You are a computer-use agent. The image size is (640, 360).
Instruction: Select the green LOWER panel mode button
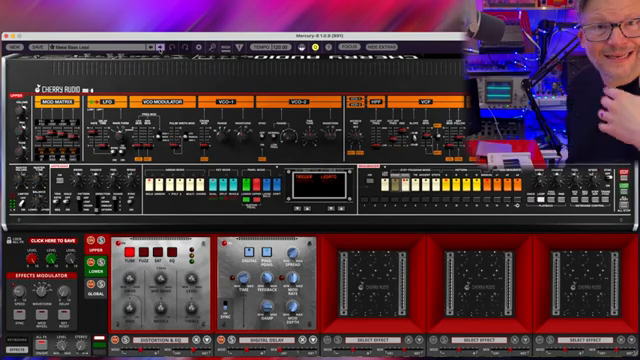[x=246, y=185]
